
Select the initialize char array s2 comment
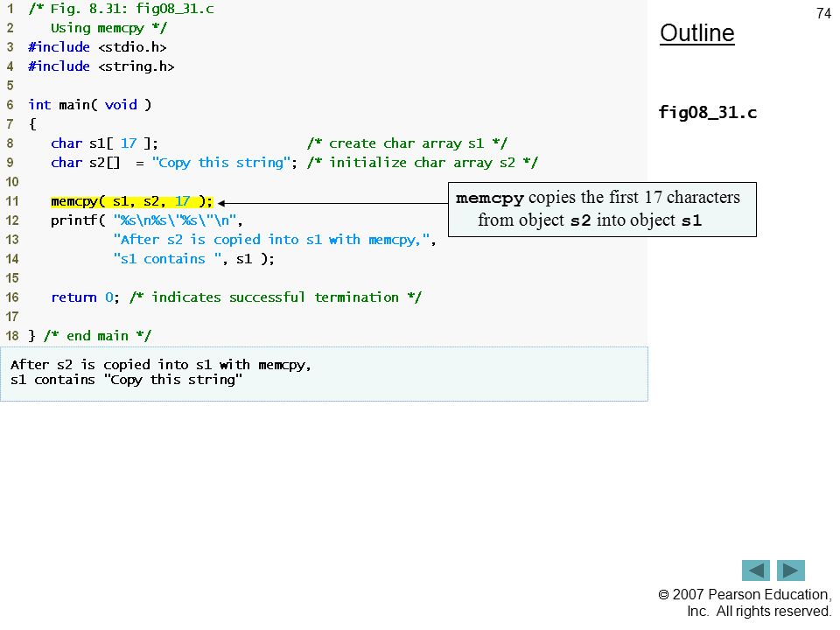coord(423,163)
